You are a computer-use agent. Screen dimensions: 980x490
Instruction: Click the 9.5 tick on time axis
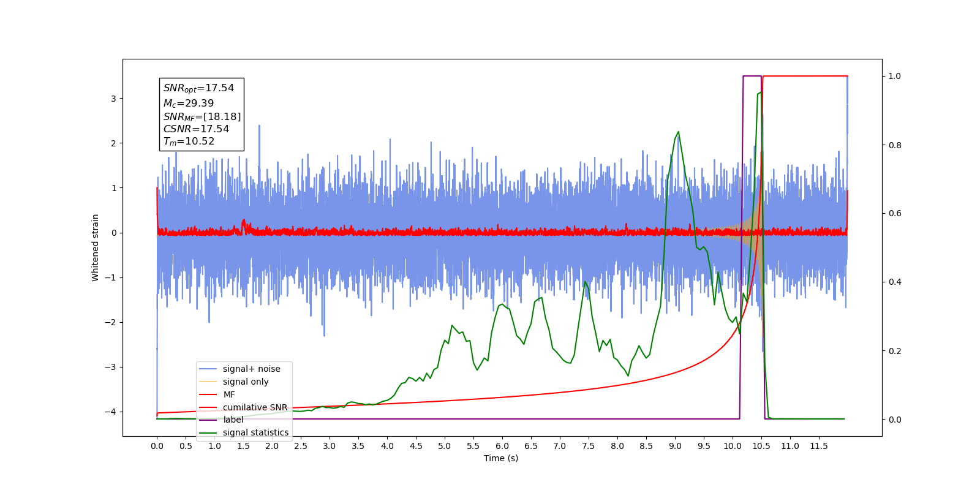[x=704, y=446]
